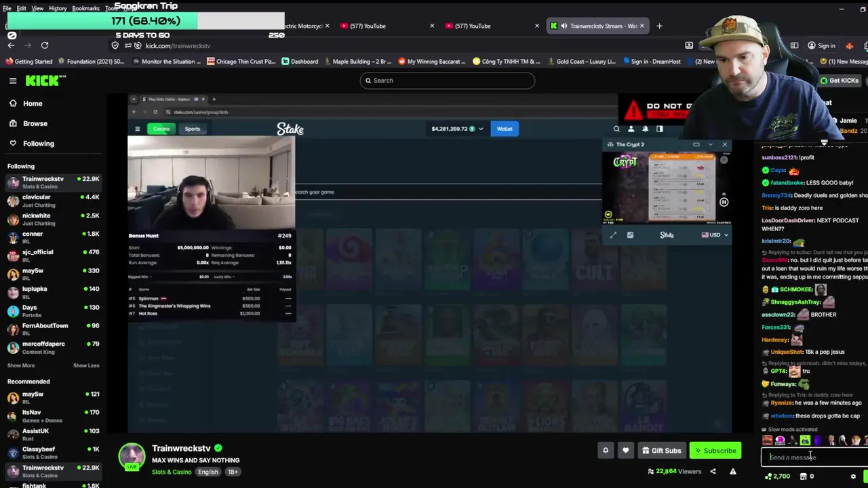The width and height of the screenshot is (868, 488).
Task: Click the kick.com/trainwreckstv address bar
Action: 178,45
